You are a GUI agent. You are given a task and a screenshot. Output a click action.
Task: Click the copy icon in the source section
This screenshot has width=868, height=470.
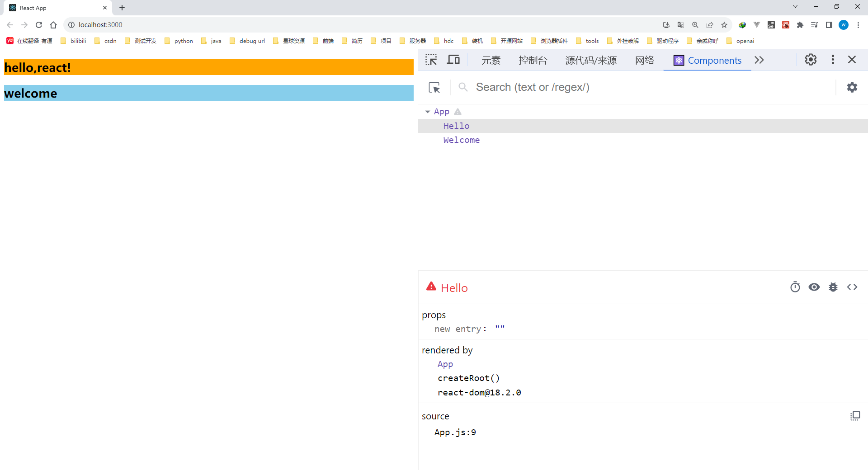855,416
